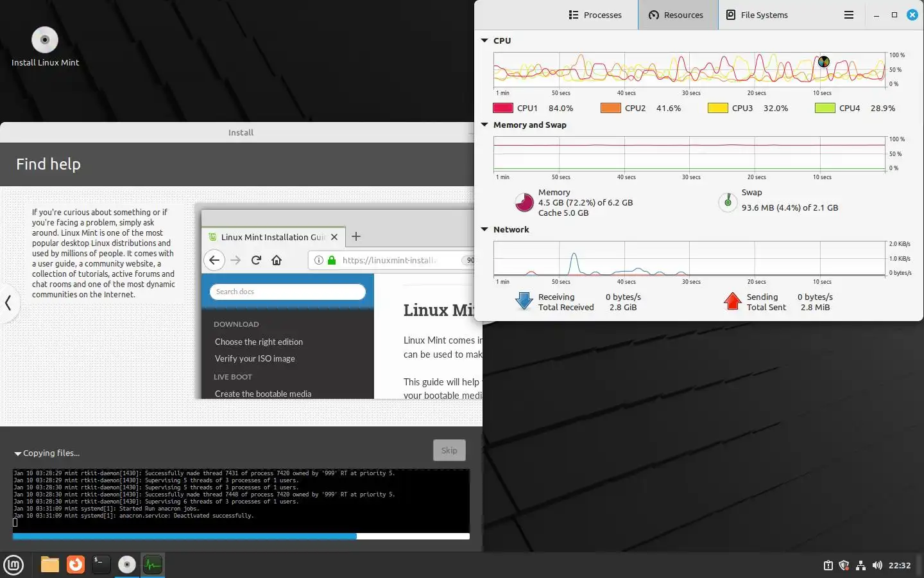Click the 22:32 clock in the panel
Image resolution: width=924 pixels, height=578 pixels.
tap(900, 565)
